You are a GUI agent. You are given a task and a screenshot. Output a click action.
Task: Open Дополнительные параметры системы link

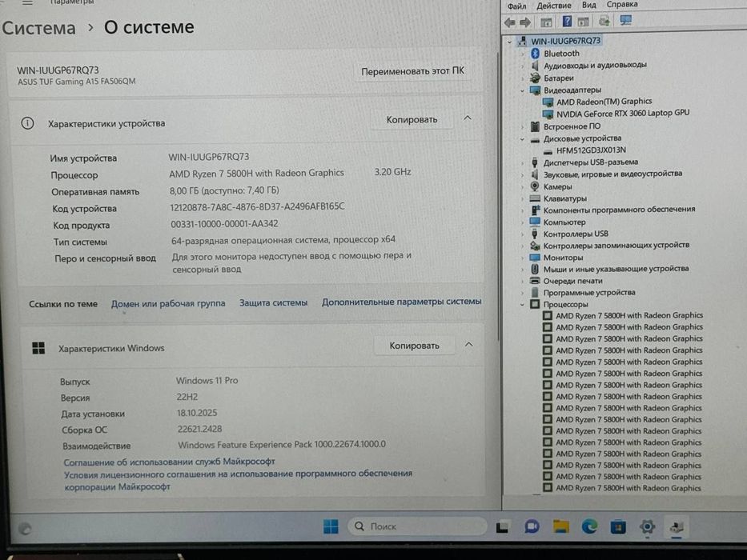click(x=402, y=302)
